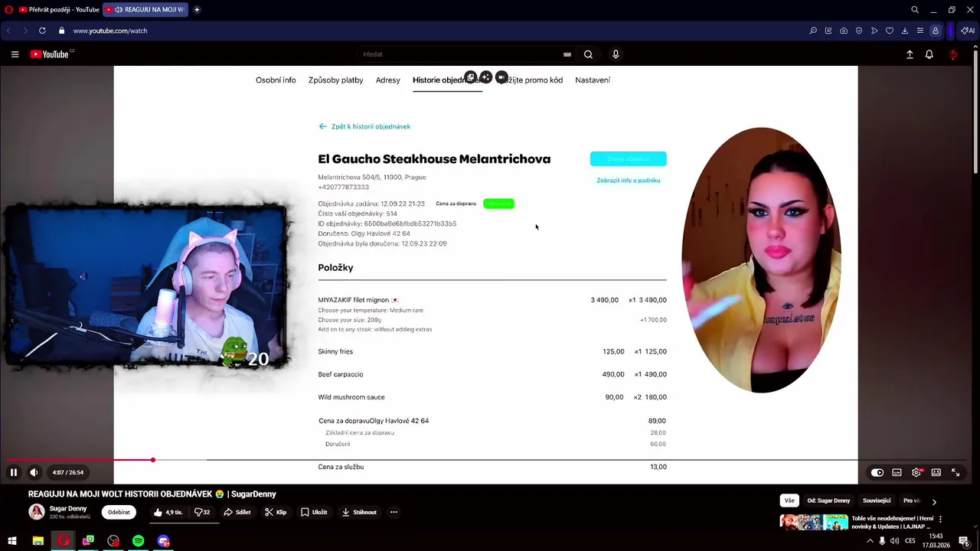Open the more actions ellipsis under the video

(394, 512)
